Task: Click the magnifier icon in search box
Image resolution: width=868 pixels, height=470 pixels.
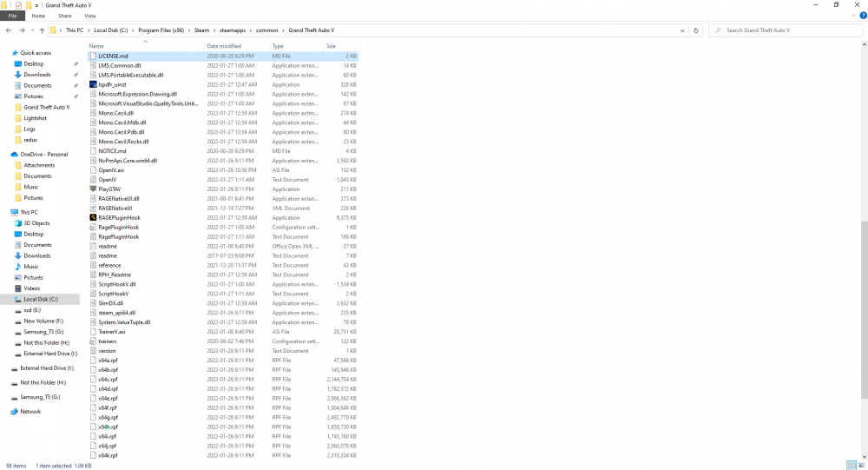Action: 718,30
